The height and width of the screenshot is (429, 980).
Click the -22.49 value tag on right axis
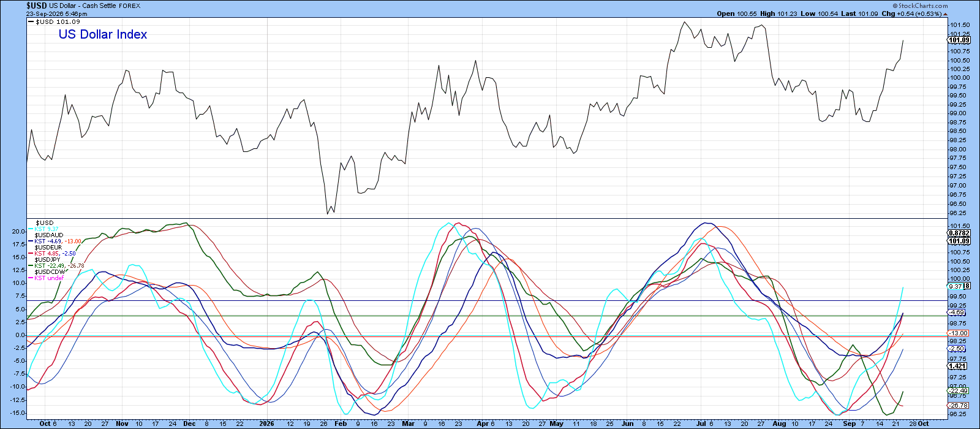tap(959, 391)
